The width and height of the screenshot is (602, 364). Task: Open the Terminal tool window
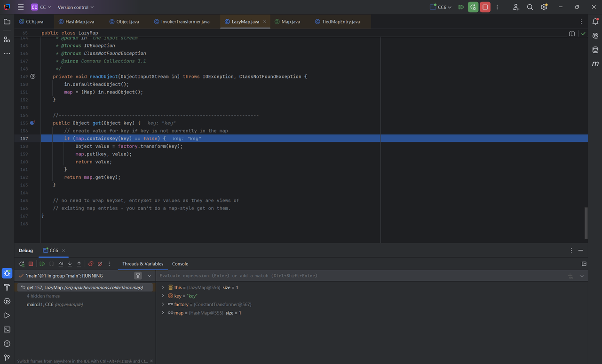(7, 329)
